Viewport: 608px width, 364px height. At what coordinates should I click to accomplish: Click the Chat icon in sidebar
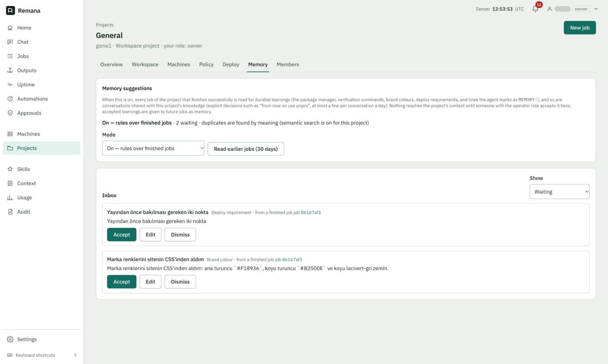pyautogui.click(x=10, y=42)
